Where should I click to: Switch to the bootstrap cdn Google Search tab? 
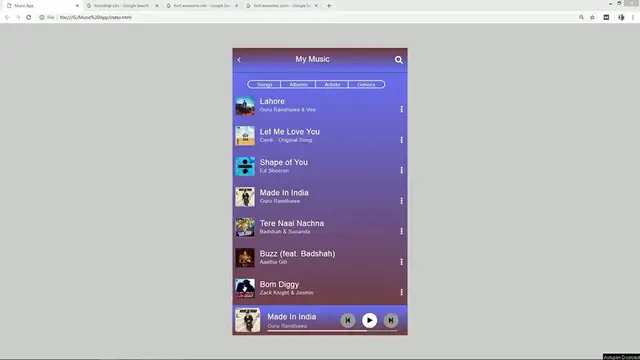122,6
